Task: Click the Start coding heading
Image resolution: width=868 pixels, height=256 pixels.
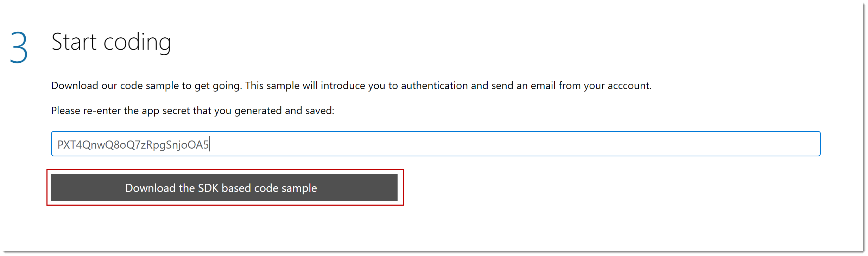Action: [111, 42]
